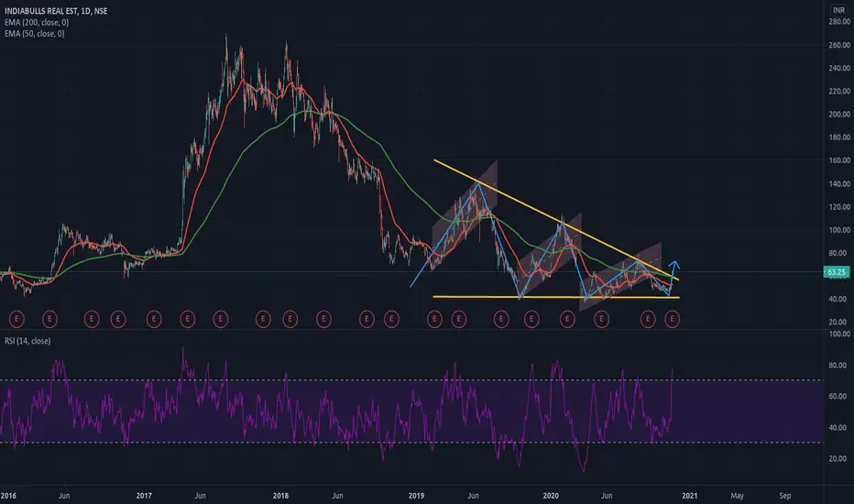
Task: Click the 2018 time axis label
Action: [x=280, y=496]
